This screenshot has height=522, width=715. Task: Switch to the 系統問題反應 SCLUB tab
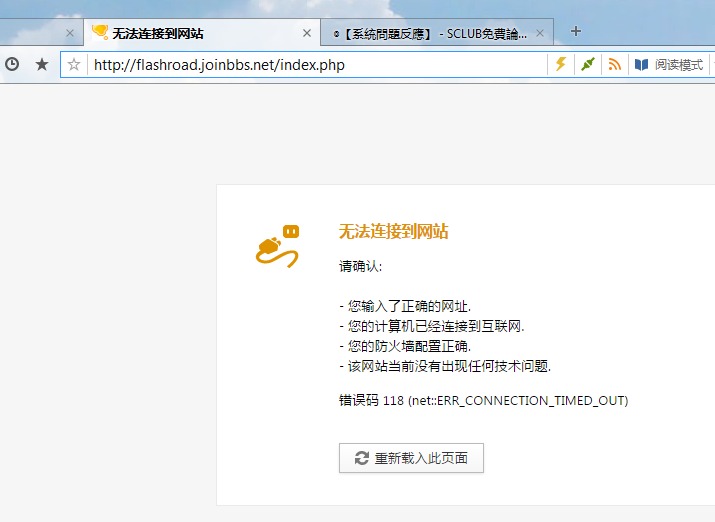coord(437,33)
